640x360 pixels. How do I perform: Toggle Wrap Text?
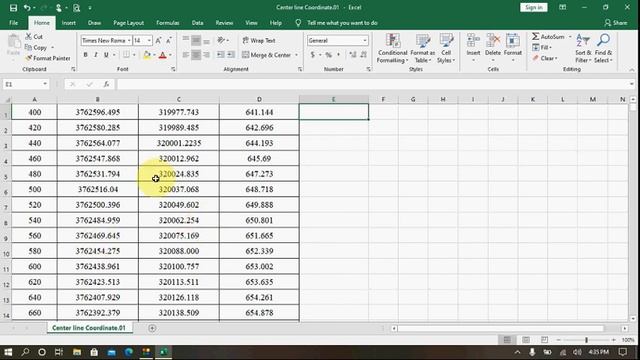coord(259,40)
